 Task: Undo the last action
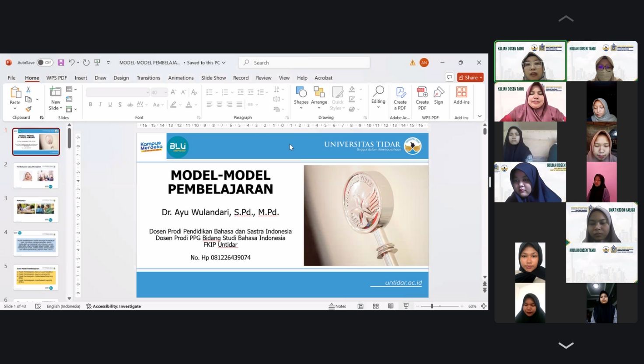(71, 63)
